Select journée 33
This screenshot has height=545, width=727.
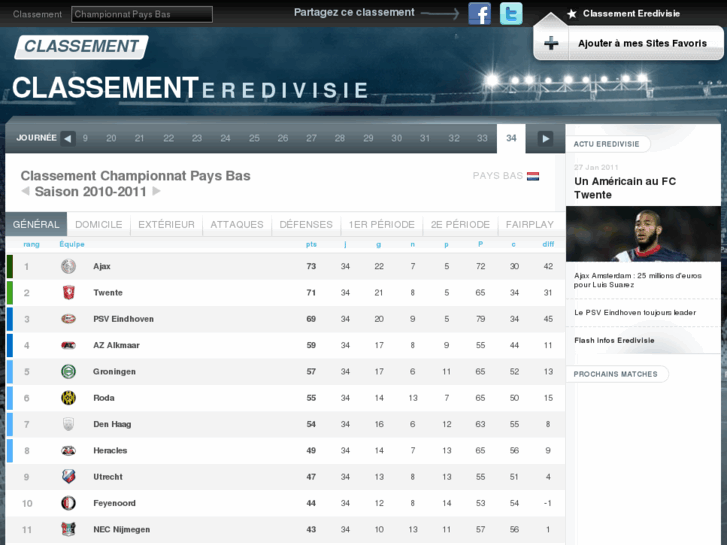[482, 138]
